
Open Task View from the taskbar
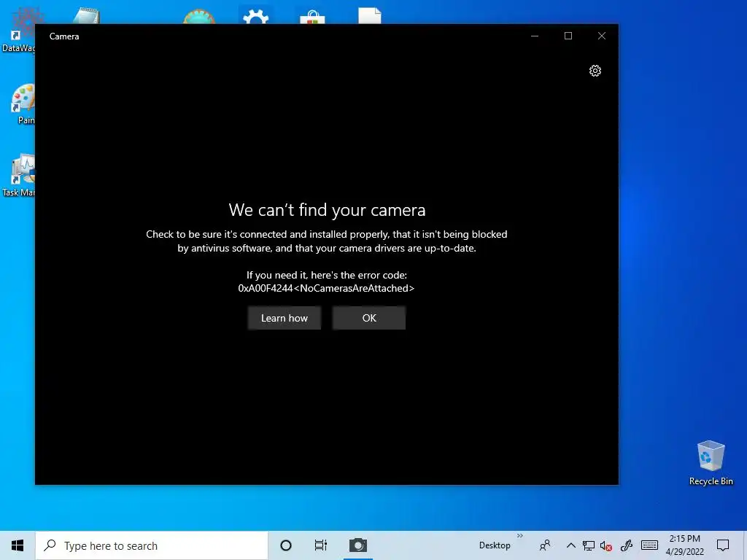pyautogui.click(x=321, y=545)
